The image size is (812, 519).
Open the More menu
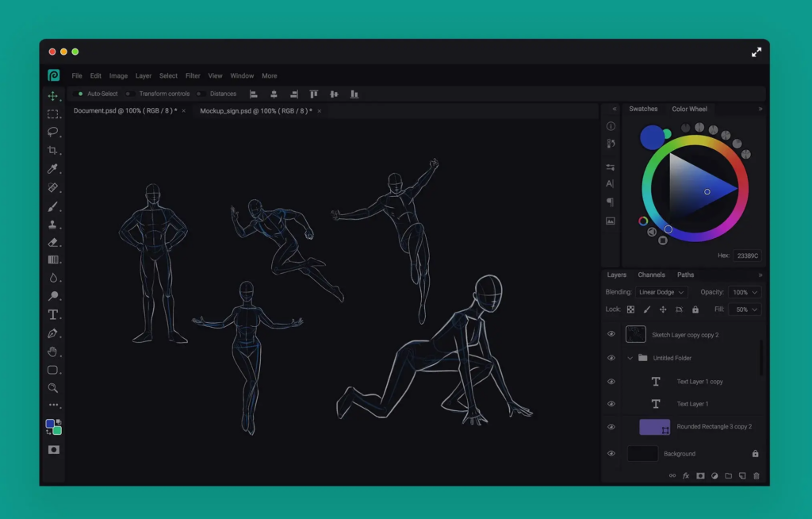pos(270,75)
